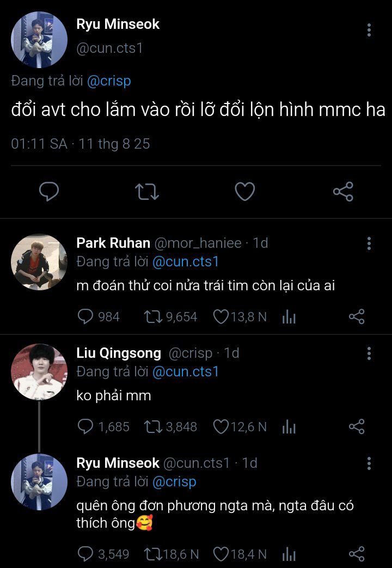
Task: Share Liu Qingsong's reply
Action: (x=357, y=427)
